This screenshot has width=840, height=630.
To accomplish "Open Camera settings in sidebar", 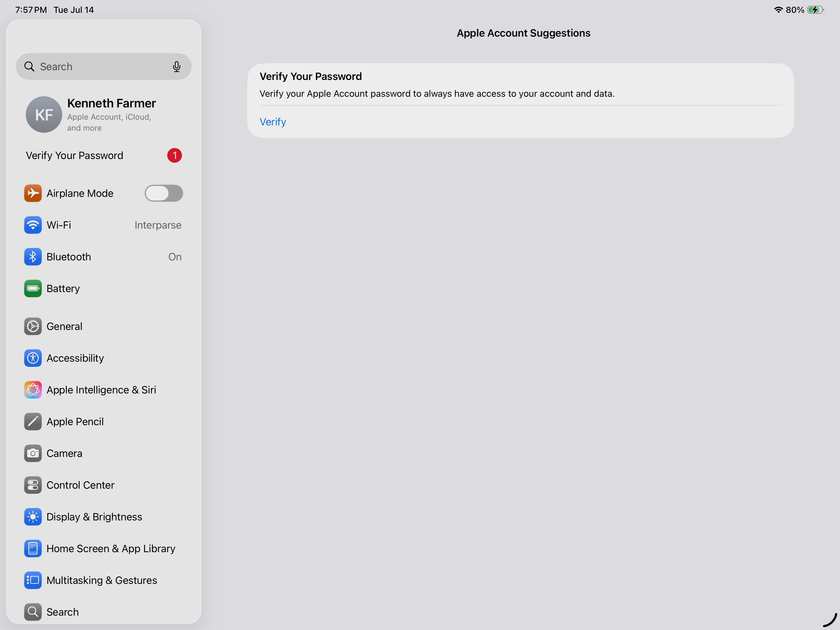I will [103, 453].
